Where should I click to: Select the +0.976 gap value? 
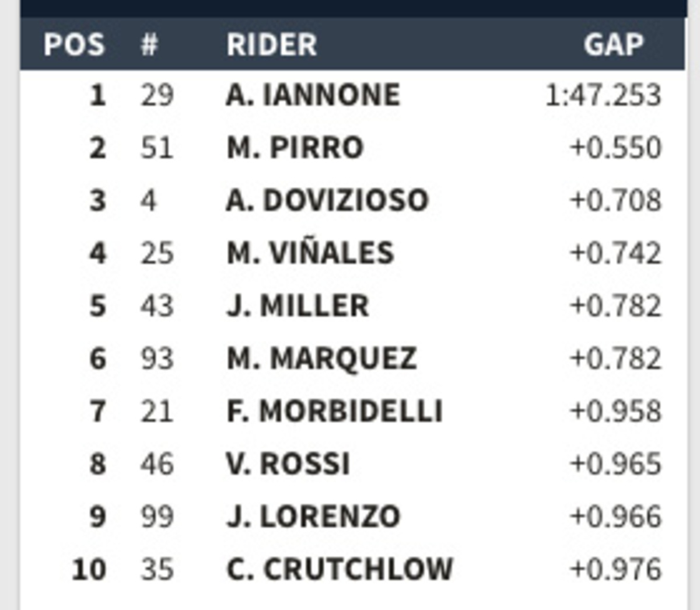(x=615, y=569)
